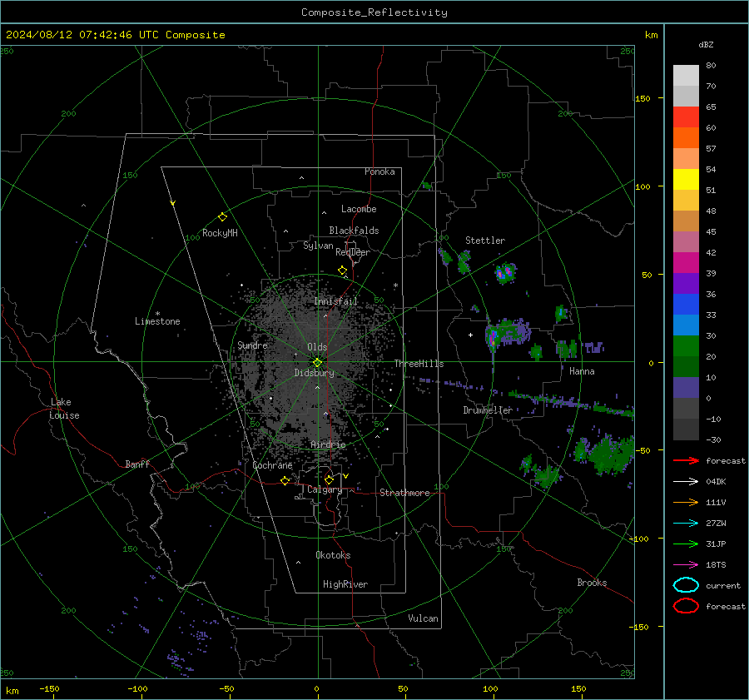The width and height of the screenshot is (749, 700).
Task: Click the magenta 18TS arrow in legend
Action: click(686, 565)
